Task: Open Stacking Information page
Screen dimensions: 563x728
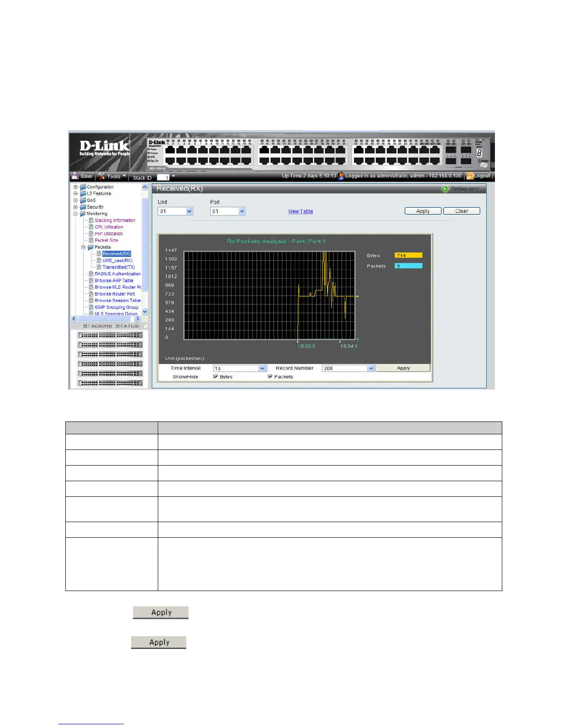Action: click(x=115, y=221)
